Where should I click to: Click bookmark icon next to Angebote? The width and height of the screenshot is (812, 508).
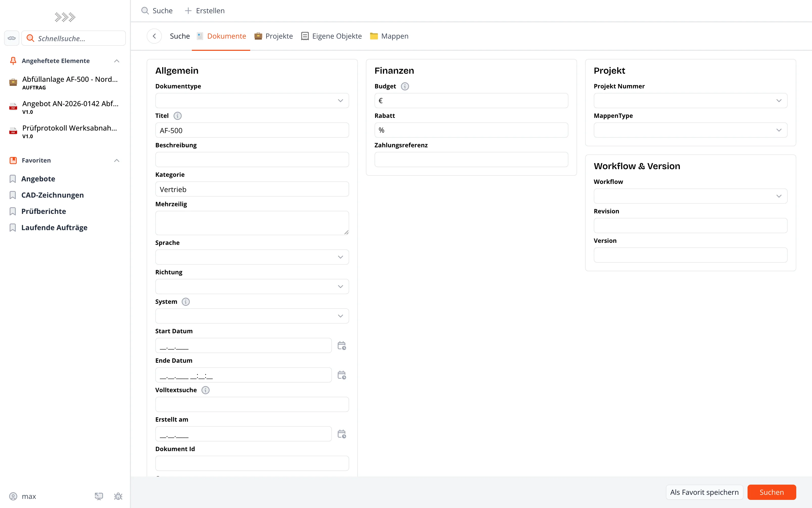pos(13,179)
